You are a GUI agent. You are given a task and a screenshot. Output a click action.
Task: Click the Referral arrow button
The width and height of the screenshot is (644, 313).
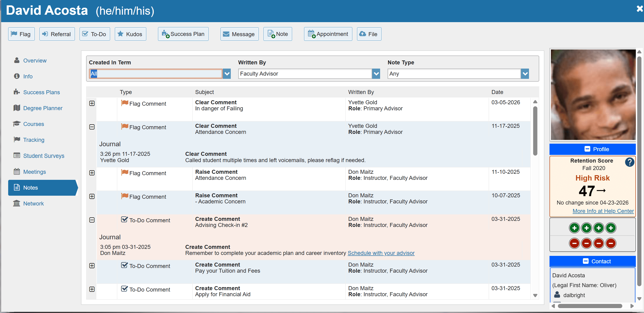(57, 34)
